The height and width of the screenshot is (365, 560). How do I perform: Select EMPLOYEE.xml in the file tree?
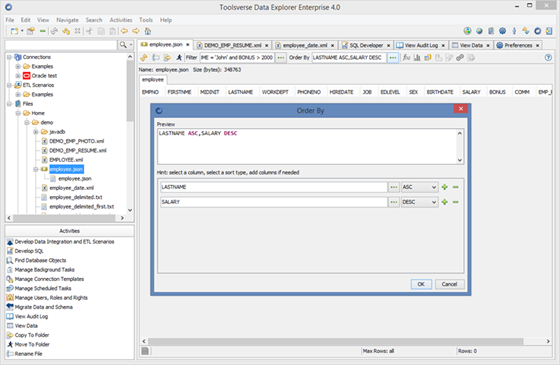pyautogui.click(x=66, y=160)
